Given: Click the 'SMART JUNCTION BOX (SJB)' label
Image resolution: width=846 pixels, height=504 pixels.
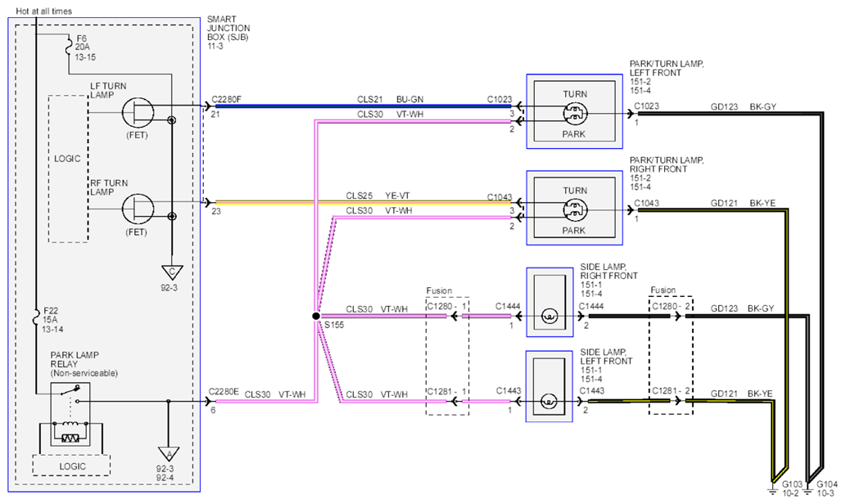Looking at the screenshot, I should point(228,28).
